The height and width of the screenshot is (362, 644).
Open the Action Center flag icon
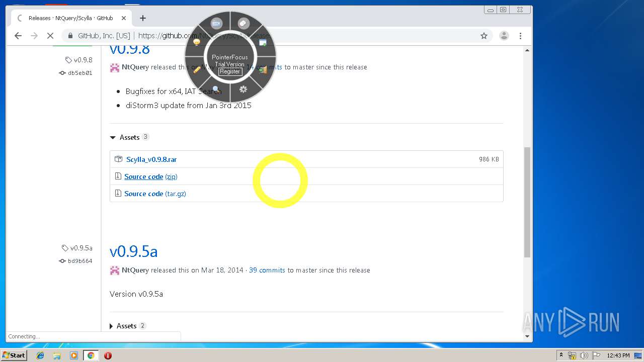(x=596, y=355)
